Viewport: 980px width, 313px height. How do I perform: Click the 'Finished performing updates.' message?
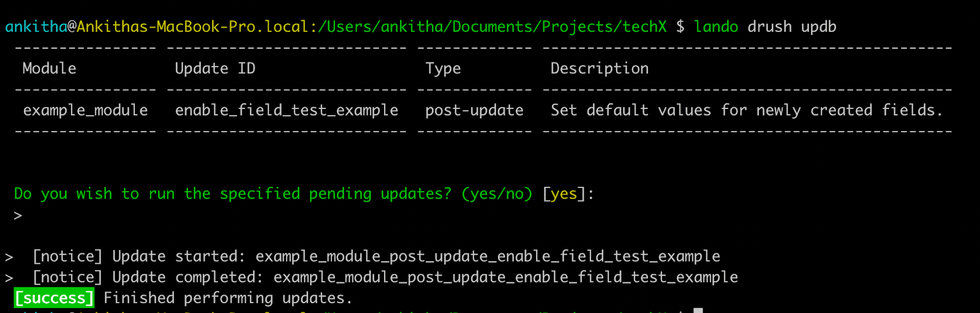[x=228, y=298]
